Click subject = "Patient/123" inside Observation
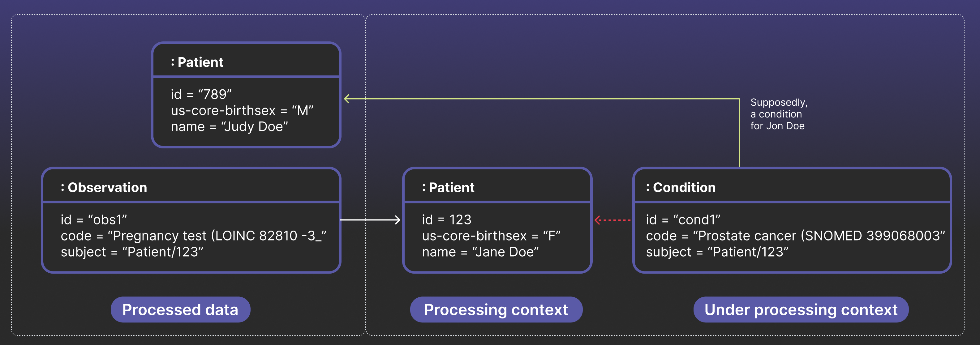Viewport: 980px width, 345px height. [133, 251]
